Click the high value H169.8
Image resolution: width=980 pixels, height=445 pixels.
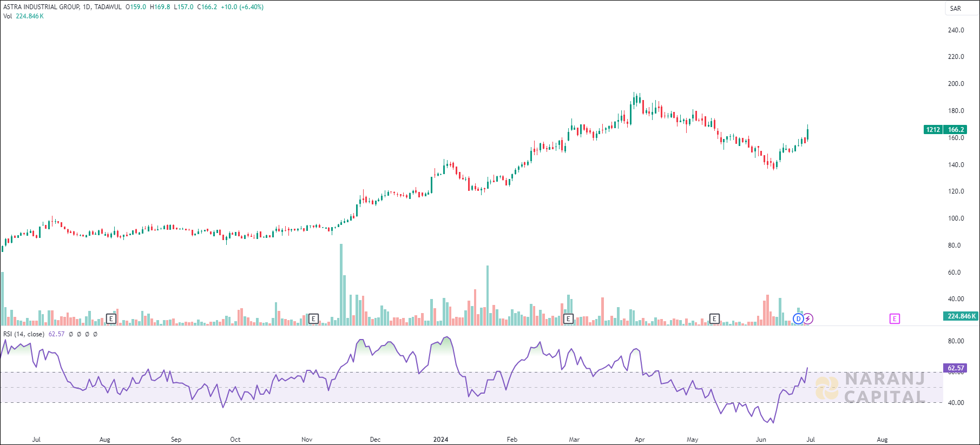160,7
